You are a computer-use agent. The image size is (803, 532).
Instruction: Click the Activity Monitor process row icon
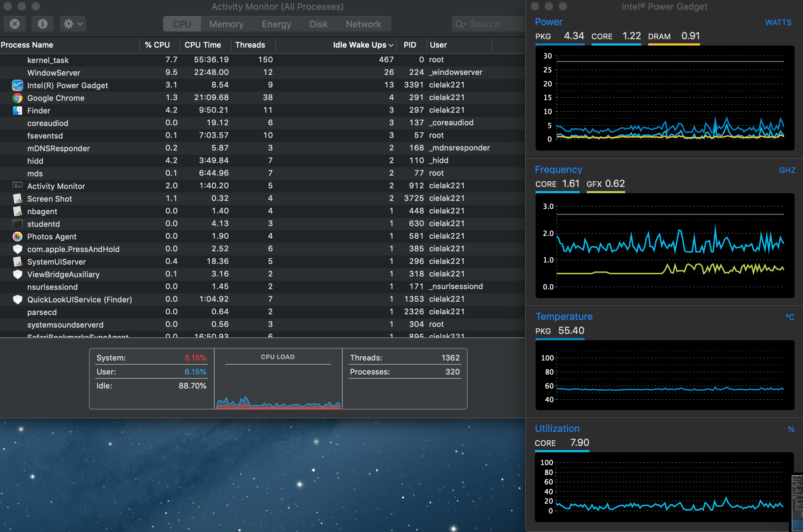click(18, 186)
